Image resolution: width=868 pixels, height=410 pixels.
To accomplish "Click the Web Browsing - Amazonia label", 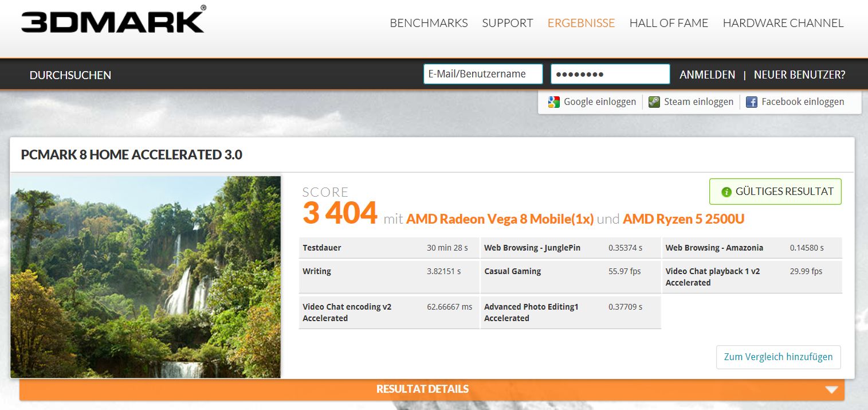I will pos(714,248).
